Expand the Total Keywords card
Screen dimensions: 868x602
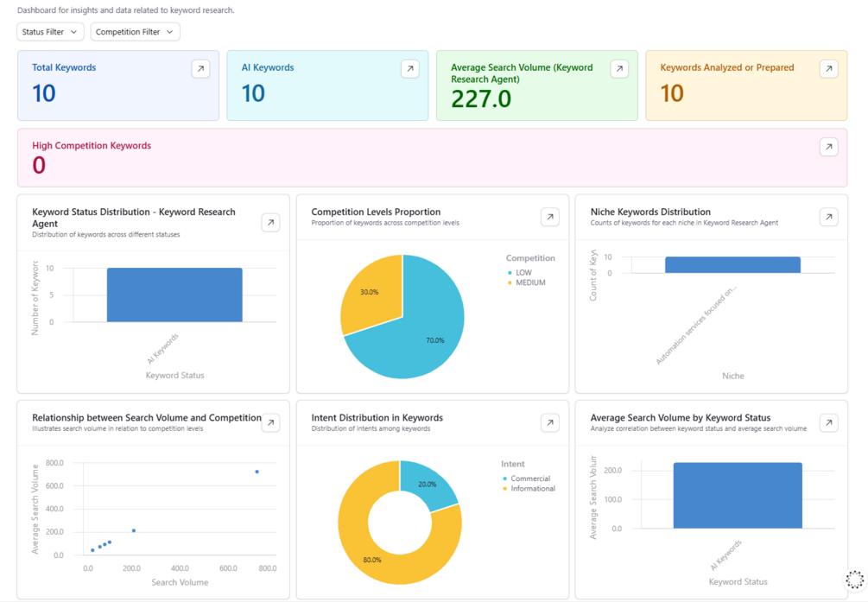pyautogui.click(x=200, y=69)
